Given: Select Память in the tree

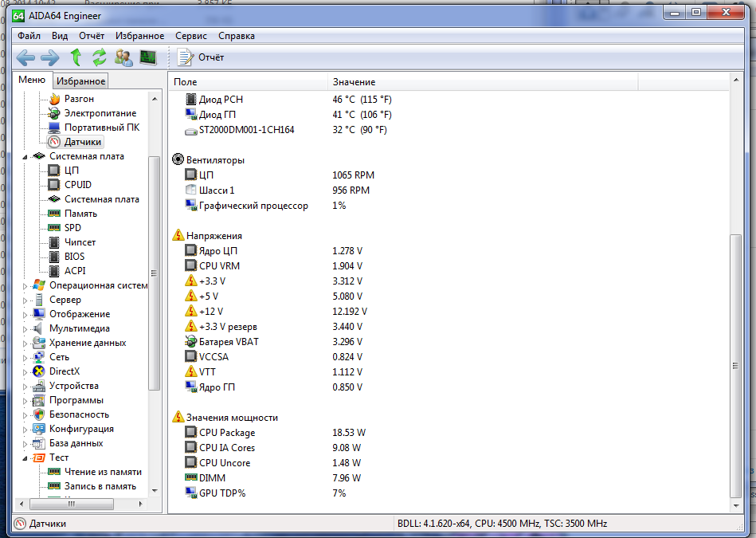Looking at the screenshot, I should click(80, 214).
